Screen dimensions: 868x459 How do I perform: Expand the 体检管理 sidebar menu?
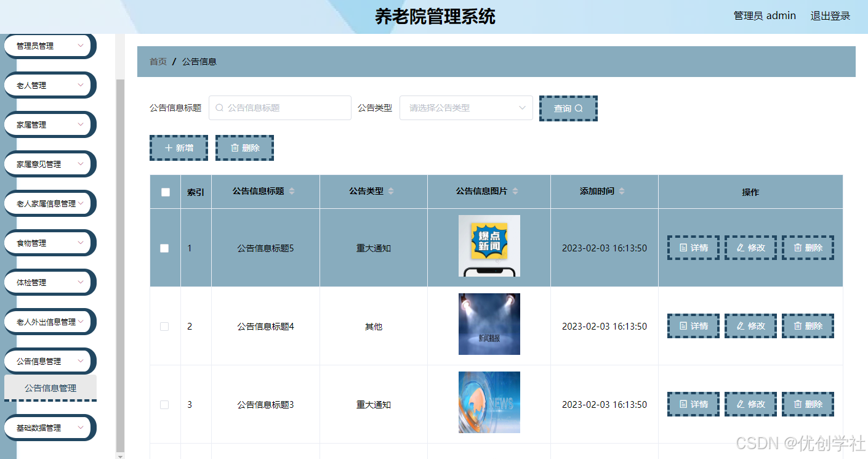point(50,282)
